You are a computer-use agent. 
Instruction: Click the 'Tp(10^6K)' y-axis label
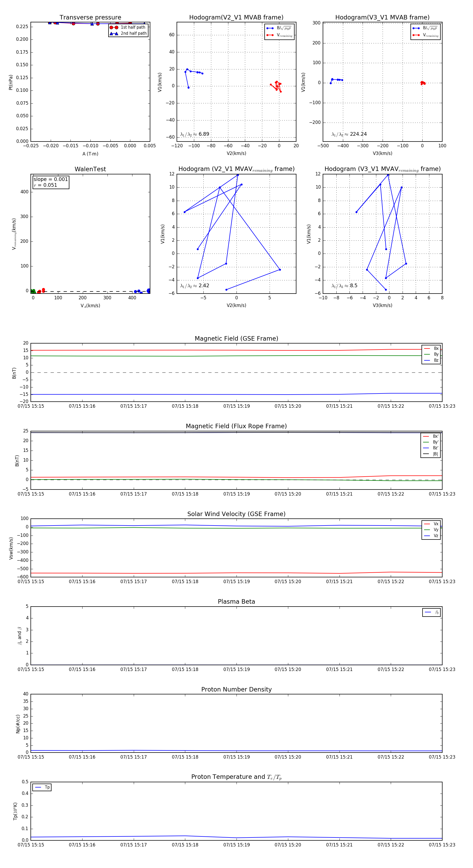coord(15,811)
